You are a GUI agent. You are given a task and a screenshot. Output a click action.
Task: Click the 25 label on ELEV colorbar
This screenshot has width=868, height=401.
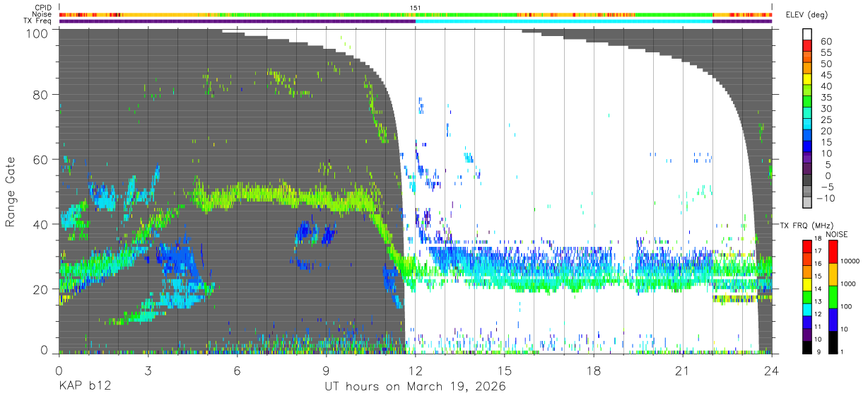tap(825, 120)
